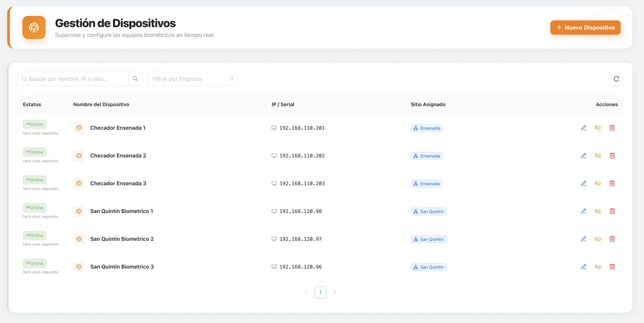Image resolution: width=644 pixels, height=323 pixels.
Task: Unlink San Quintin Biometrico 2 icon
Action: click(598, 239)
